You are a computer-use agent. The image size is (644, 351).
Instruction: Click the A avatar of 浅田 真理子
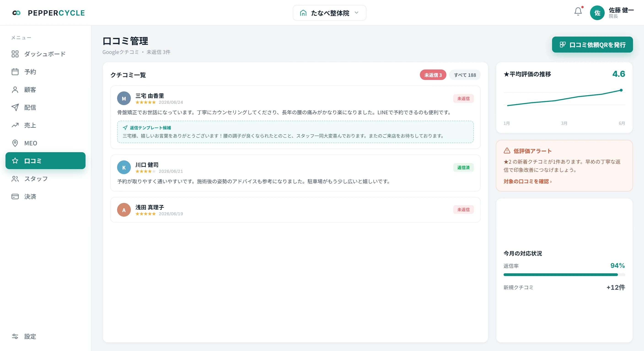click(124, 210)
